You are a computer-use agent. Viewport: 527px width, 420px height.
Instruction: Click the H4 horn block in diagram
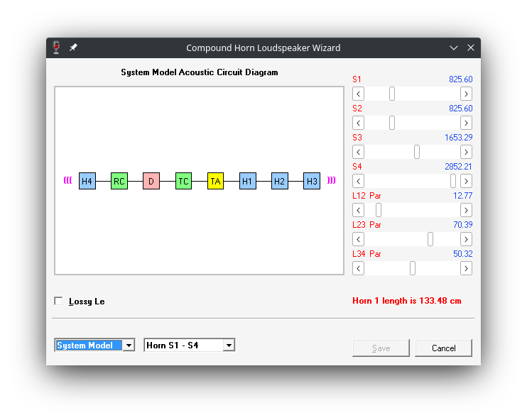tap(87, 181)
